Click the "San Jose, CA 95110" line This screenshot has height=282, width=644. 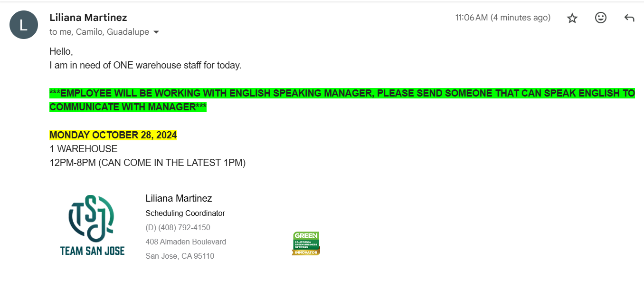[x=180, y=256]
